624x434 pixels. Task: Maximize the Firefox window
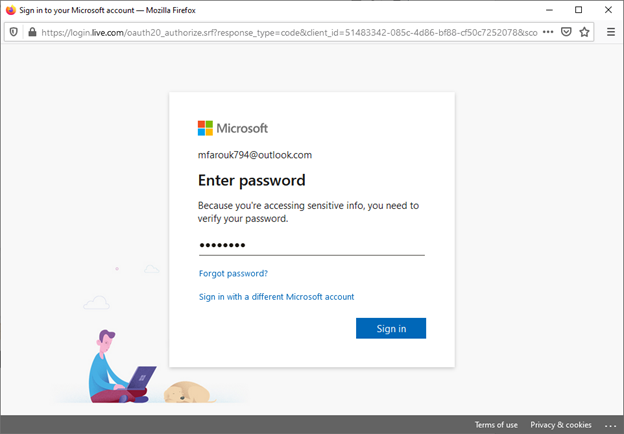pos(579,10)
